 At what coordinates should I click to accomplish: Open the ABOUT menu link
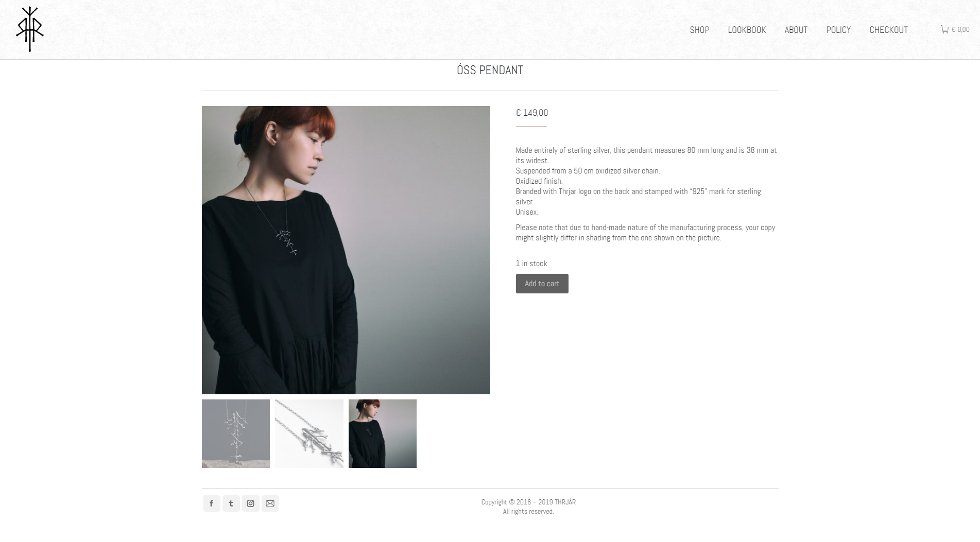click(796, 30)
